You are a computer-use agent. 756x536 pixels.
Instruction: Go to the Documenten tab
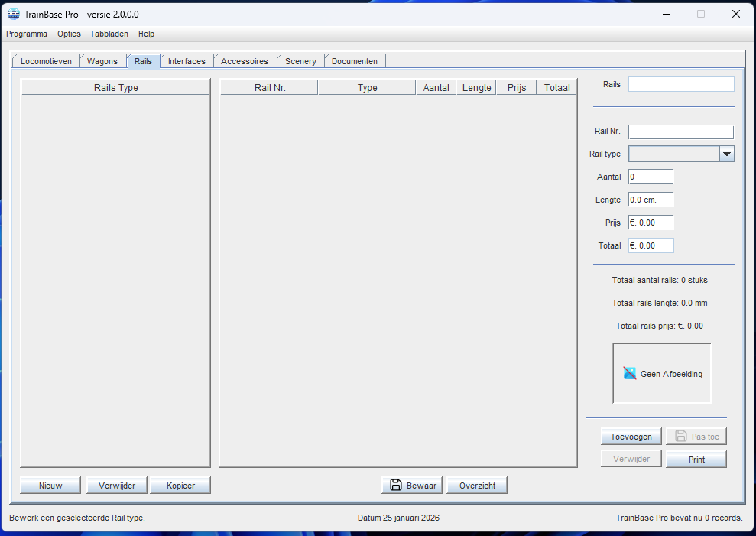coord(355,61)
